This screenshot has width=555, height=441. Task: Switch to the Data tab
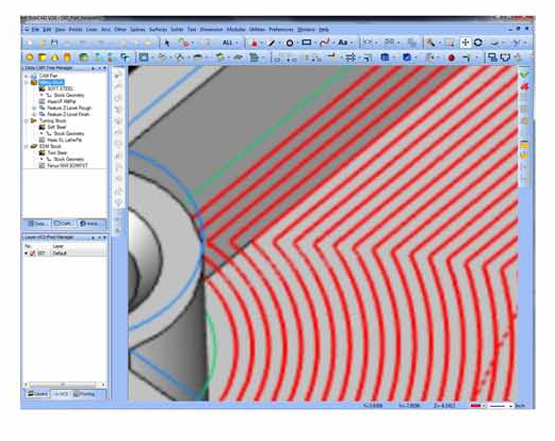tap(37, 224)
